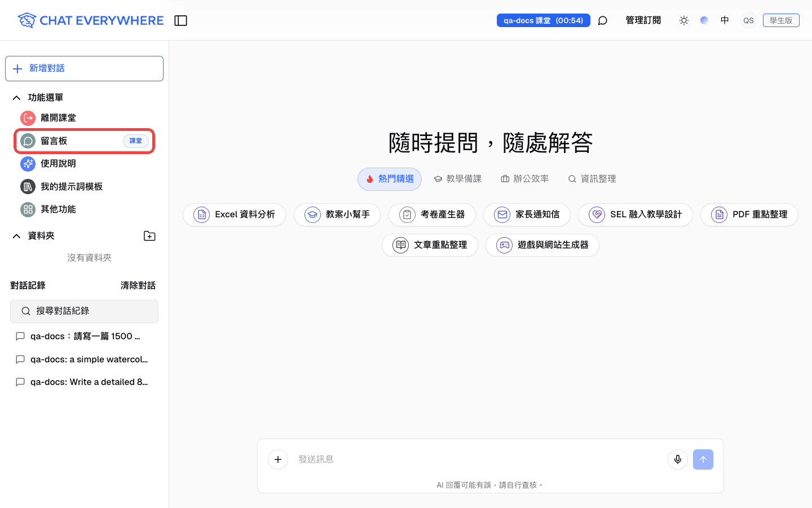Collapse the 功能選單 section
Image resolution: width=812 pixels, height=508 pixels.
point(17,98)
